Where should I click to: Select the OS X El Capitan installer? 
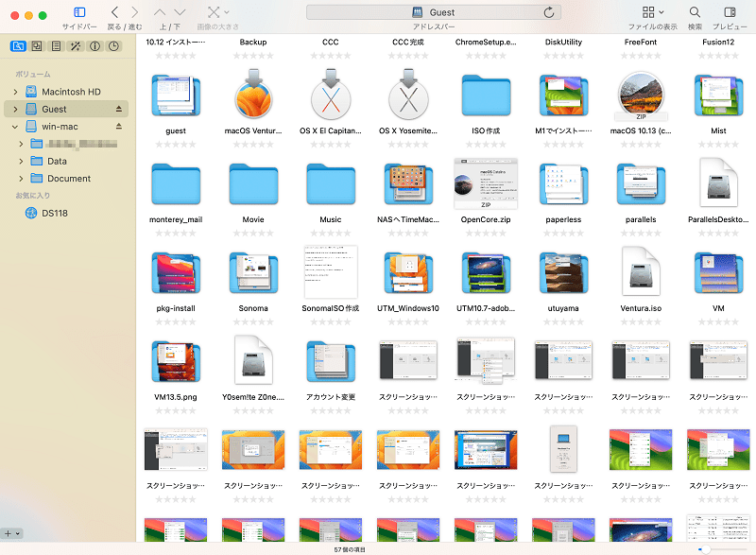point(330,95)
